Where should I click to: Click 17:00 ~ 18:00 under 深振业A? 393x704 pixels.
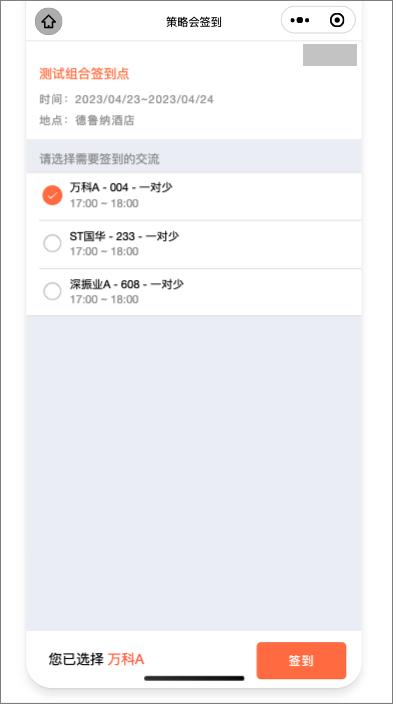pos(104,299)
